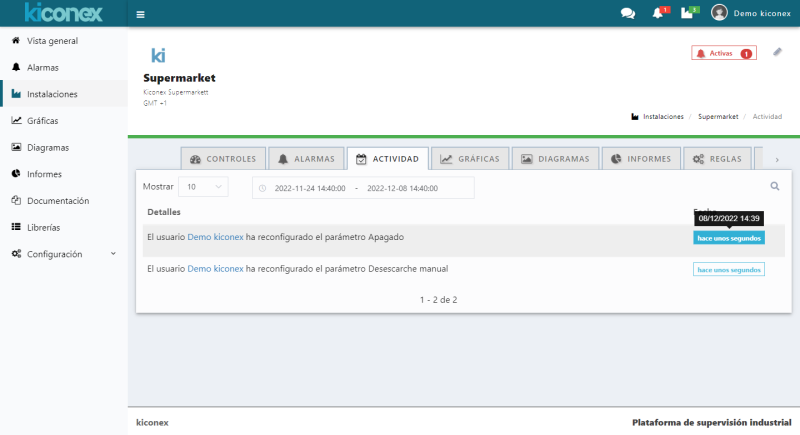Click the Demo kiconex user avatar
The width and height of the screenshot is (800, 435).
coord(719,13)
